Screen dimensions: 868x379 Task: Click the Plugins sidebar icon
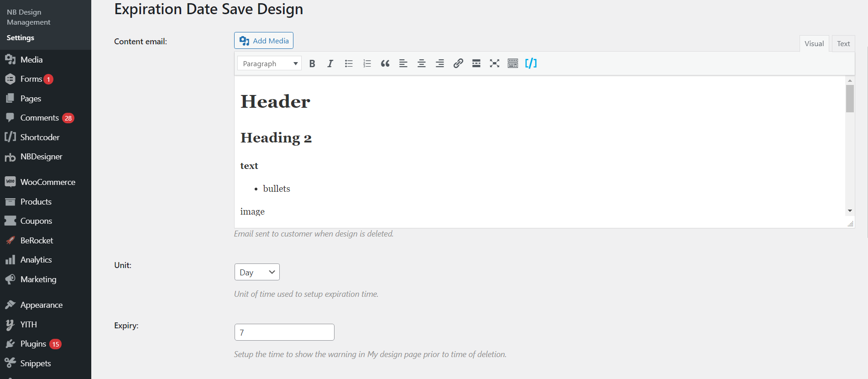click(10, 344)
